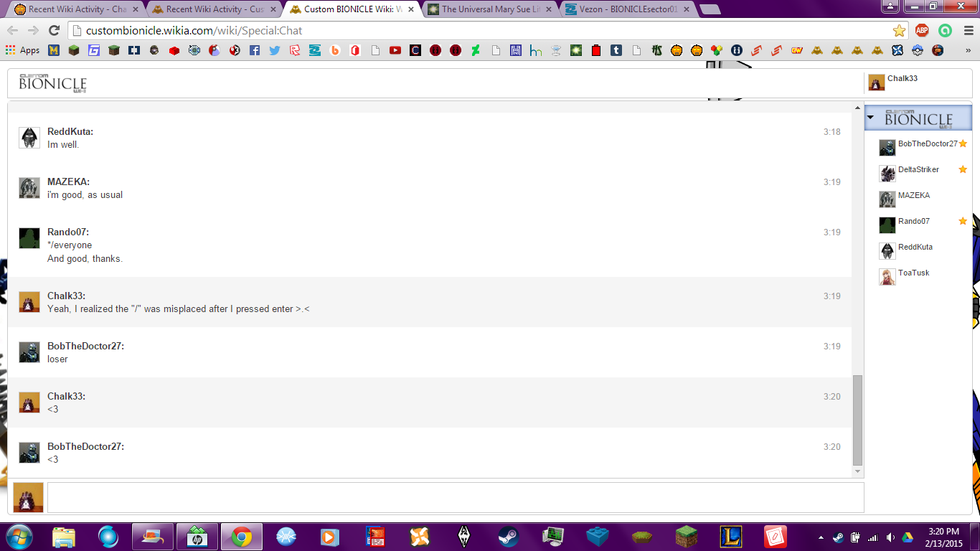Select BobTheDoctor27 in the user list
This screenshot has width=980, height=551.
(928, 143)
